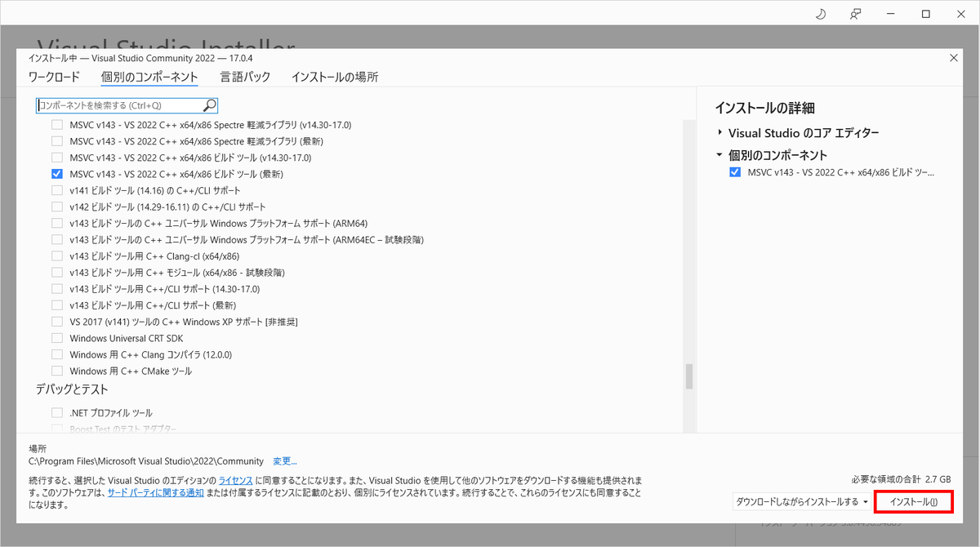Focus the コンポーネントを検索する search field
The width and height of the screenshot is (980, 547).
tap(127, 105)
